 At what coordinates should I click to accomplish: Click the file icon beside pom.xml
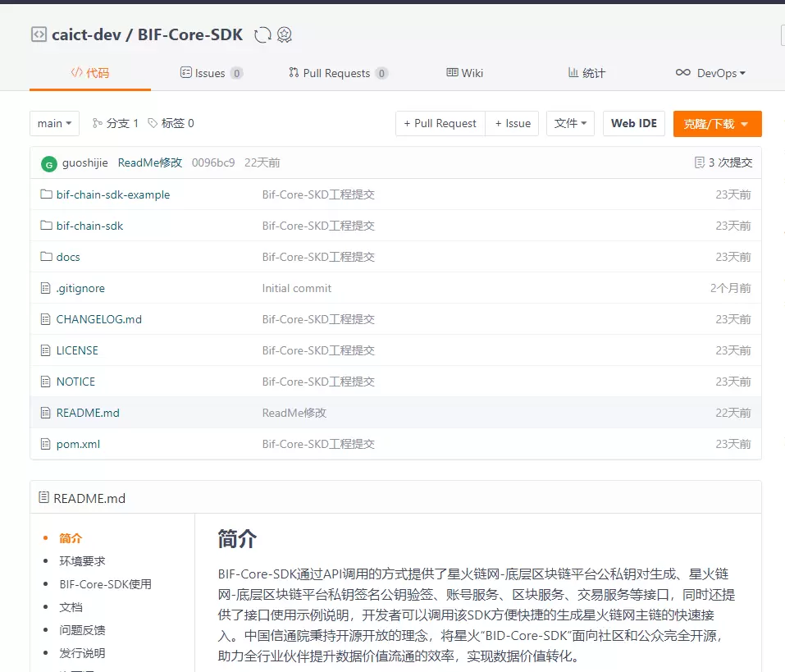tap(46, 444)
